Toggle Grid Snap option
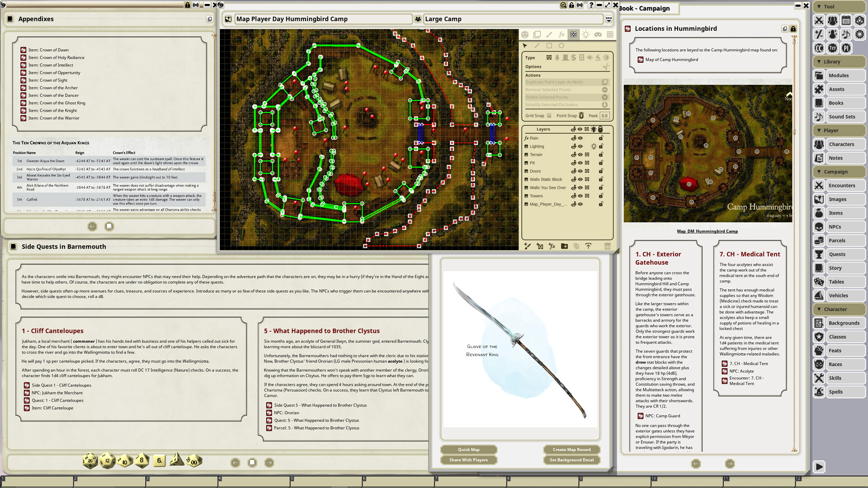This screenshot has width=868, height=488. [549, 116]
